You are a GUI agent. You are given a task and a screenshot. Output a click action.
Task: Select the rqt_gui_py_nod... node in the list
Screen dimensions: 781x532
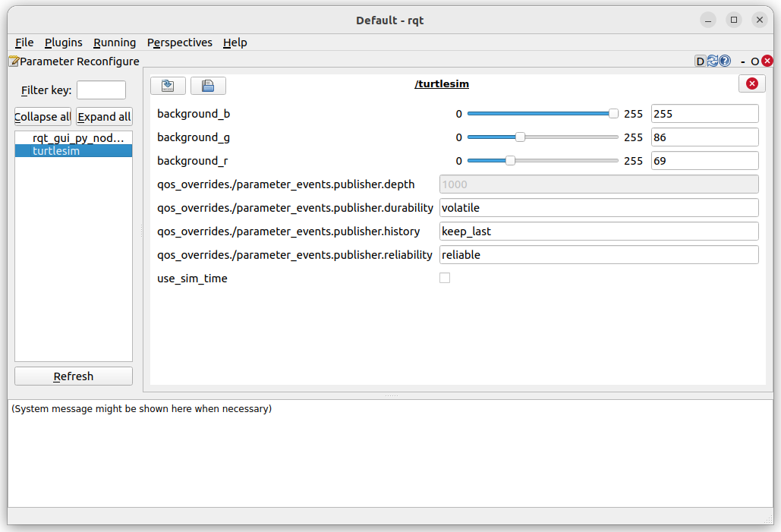point(73,138)
